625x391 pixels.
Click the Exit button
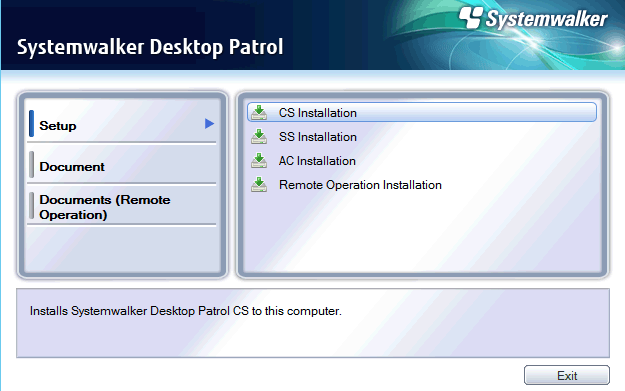tap(567, 375)
